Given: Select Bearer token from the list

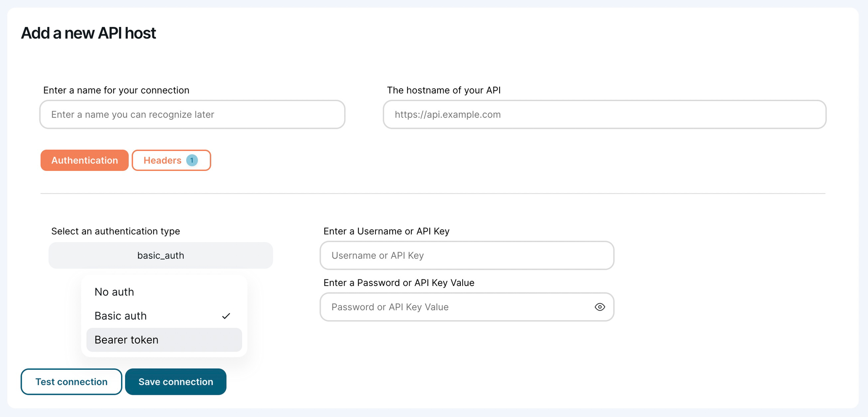Looking at the screenshot, I should 126,340.
